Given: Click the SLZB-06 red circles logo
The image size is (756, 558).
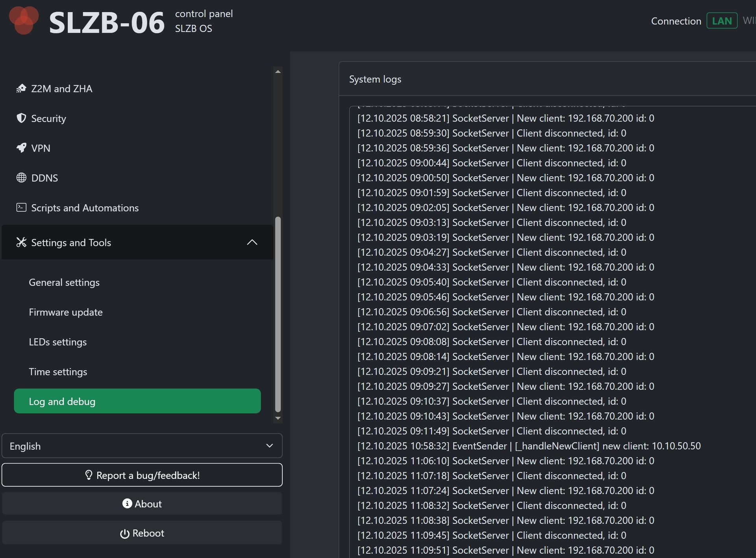Looking at the screenshot, I should click(x=24, y=20).
